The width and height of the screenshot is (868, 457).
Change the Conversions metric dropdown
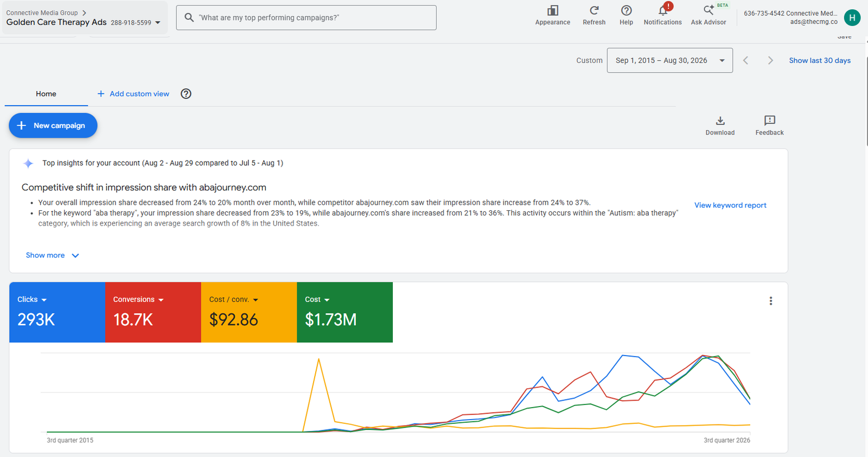[138, 299]
